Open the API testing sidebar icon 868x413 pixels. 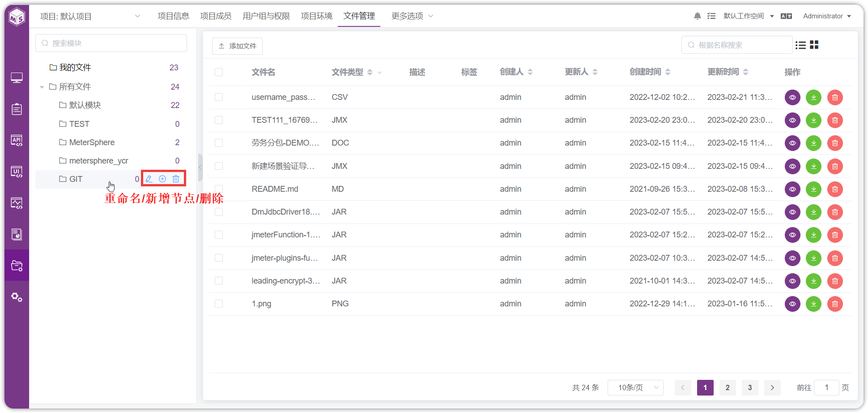coord(17,141)
